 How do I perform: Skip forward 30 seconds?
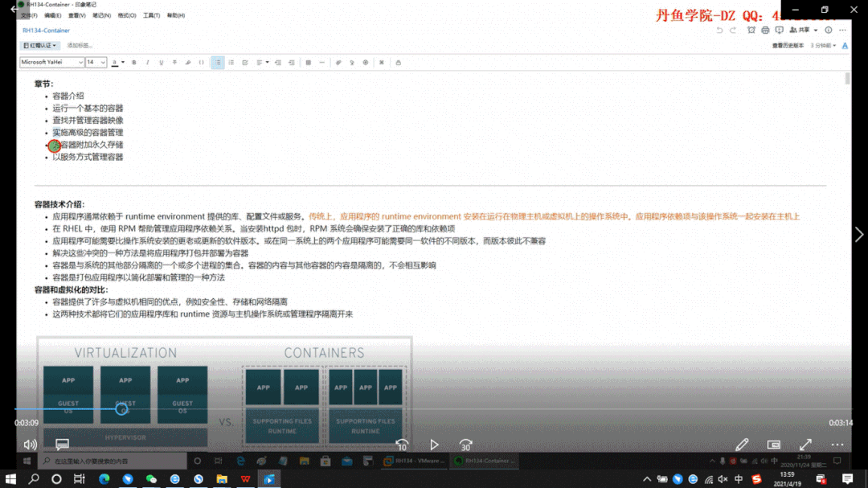point(465,445)
